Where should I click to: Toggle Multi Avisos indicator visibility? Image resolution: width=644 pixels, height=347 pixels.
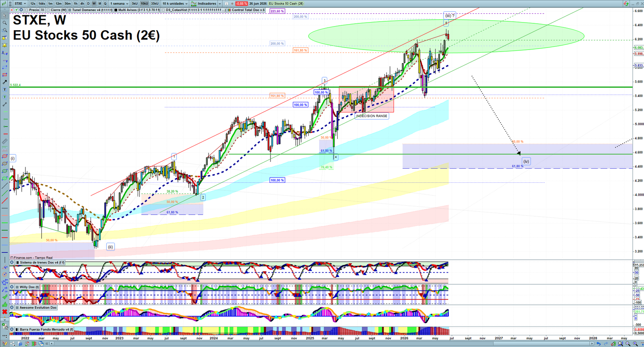coord(116,10)
